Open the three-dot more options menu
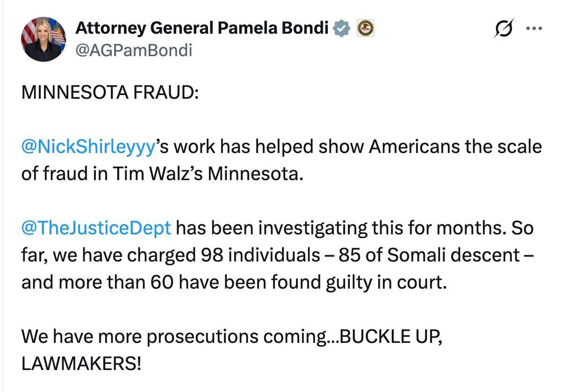 pyautogui.click(x=534, y=28)
